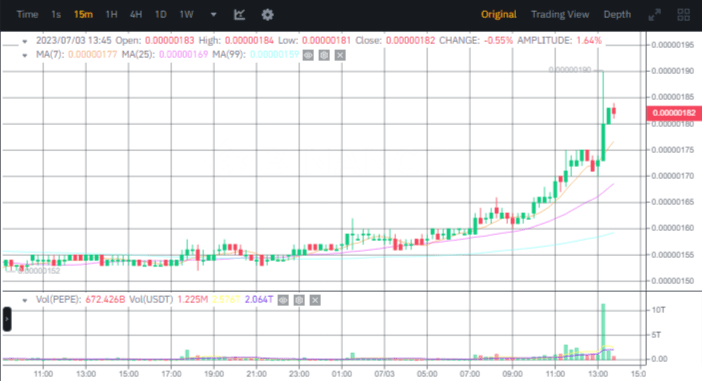702x381 pixels.
Task: Toggle visibility of volume indicator
Action: pos(283,300)
